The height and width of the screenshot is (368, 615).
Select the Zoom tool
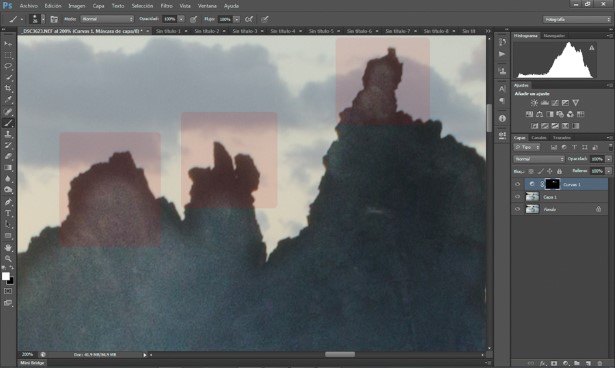coord(8,259)
